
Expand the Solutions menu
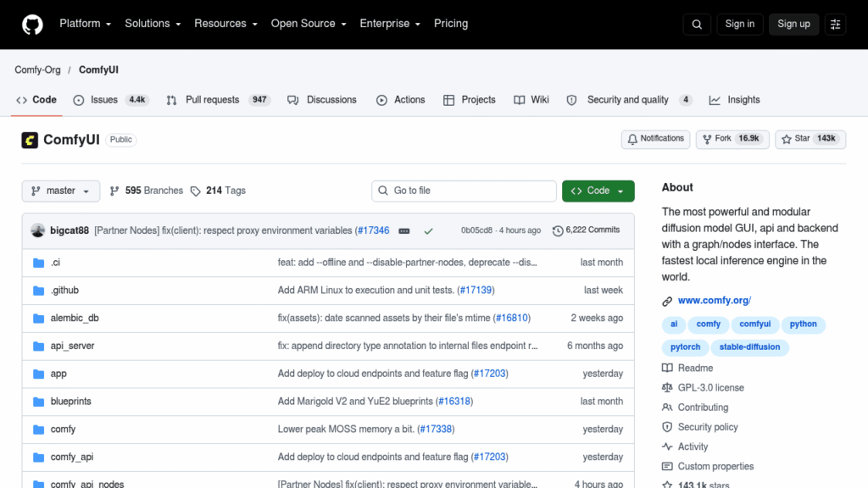(153, 24)
